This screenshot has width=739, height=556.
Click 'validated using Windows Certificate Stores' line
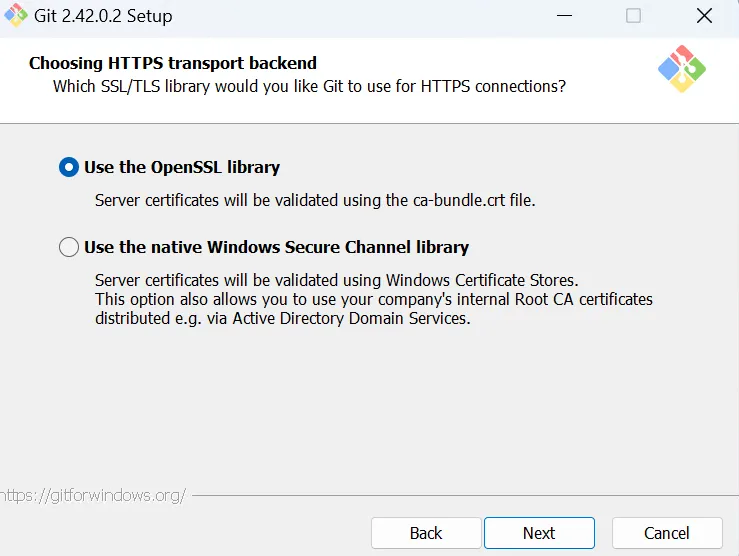(x=337, y=280)
